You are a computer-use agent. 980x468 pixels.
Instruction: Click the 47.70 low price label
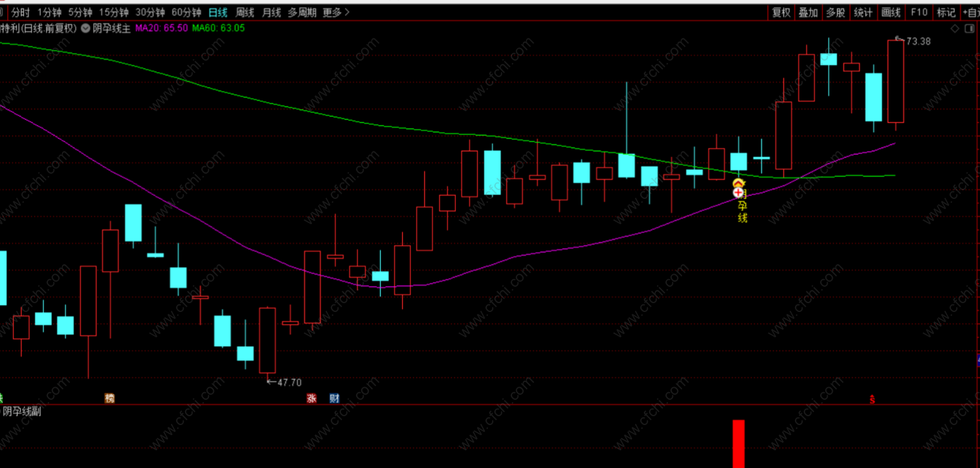click(x=290, y=382)
